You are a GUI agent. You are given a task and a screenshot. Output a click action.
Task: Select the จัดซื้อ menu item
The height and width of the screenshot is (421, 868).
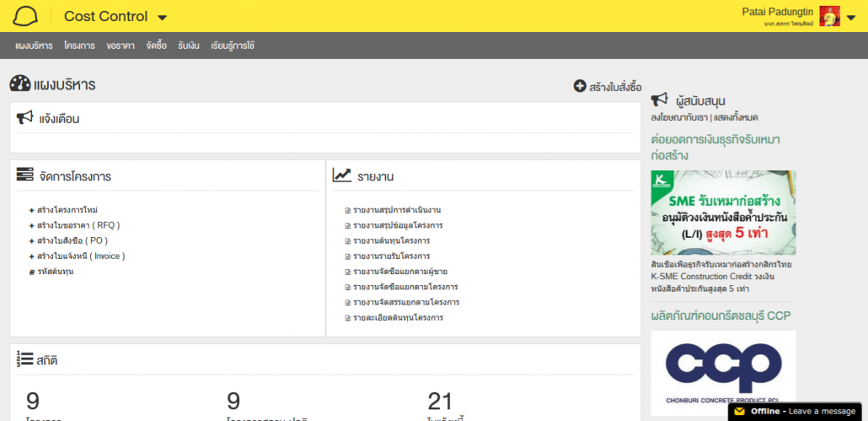tap(156, 46)
